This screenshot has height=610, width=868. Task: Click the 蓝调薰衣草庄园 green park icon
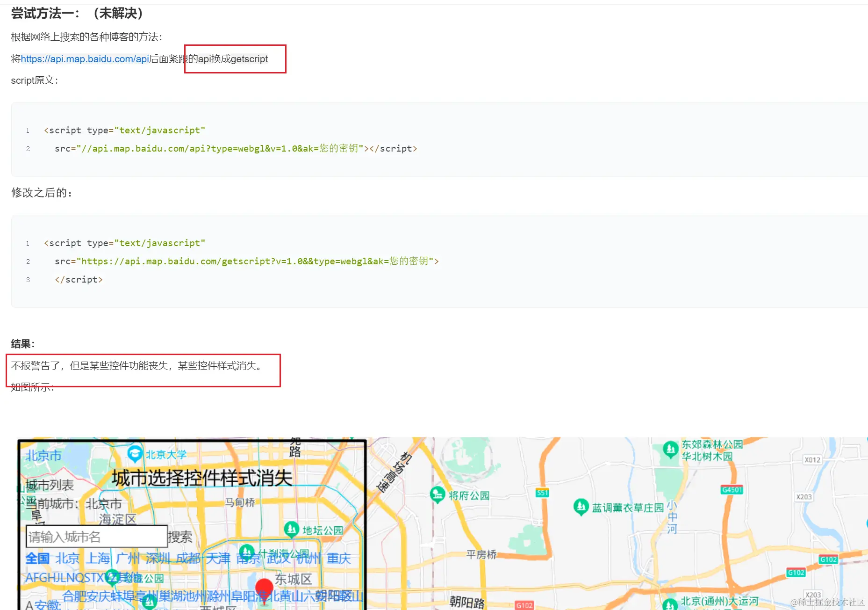pyautogui.click(x=581, y=507)
